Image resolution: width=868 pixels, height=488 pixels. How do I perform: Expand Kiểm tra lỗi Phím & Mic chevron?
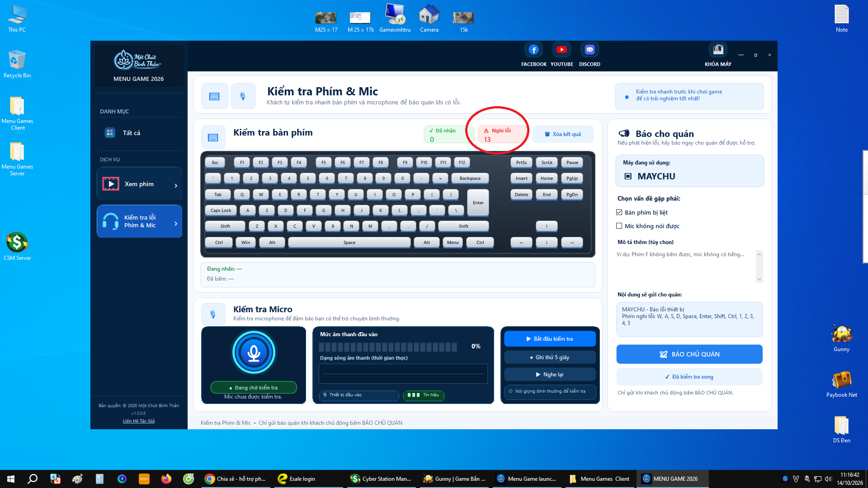click(176, 223)
